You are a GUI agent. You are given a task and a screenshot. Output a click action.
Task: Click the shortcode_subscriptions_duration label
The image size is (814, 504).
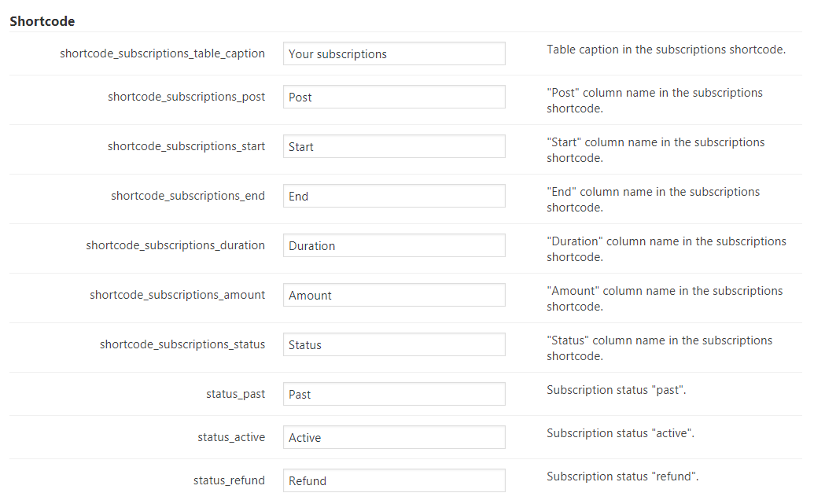pyautogui.click(x=175, y=245)
